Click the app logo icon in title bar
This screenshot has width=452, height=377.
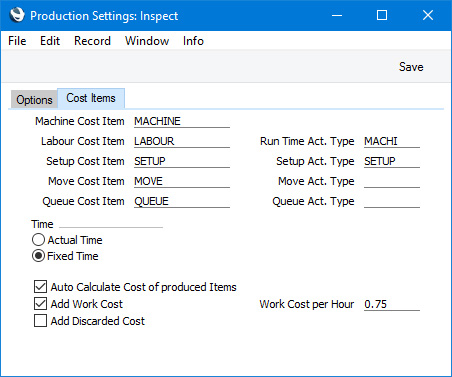click(x=17, y=15)
